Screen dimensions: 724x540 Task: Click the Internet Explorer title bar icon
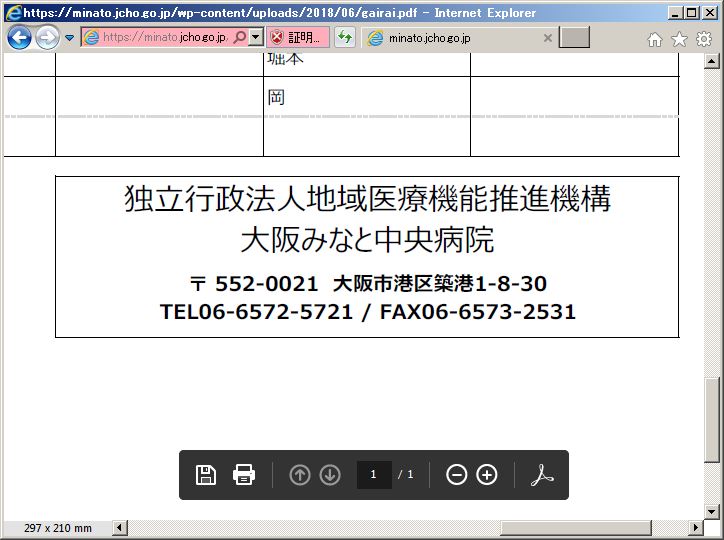point(13,12)
